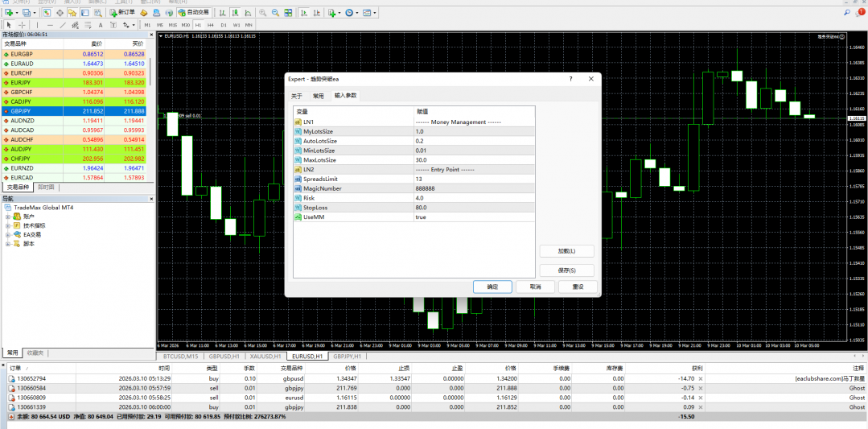
Task: Switch to the H4 timeframe
Action: 211,25
